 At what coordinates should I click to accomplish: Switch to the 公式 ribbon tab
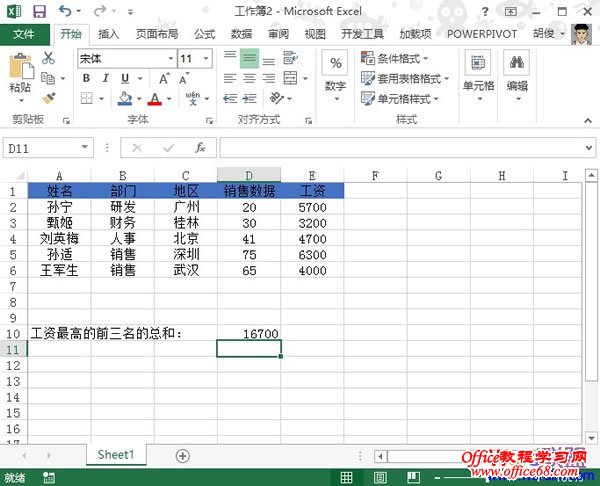click(205, 33)
